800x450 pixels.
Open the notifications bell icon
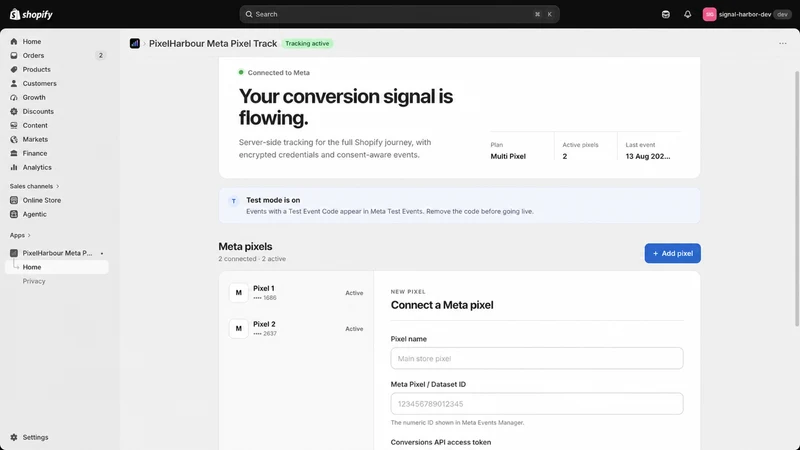coord(687,14)
